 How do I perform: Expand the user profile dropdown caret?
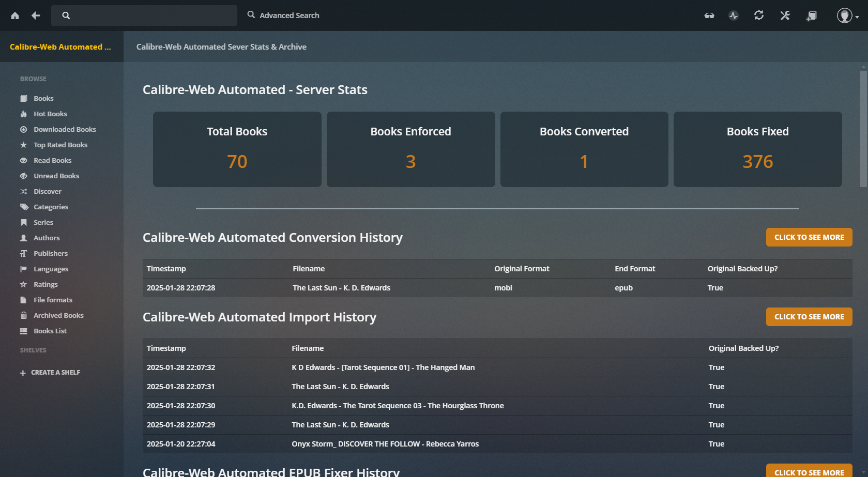857,17
